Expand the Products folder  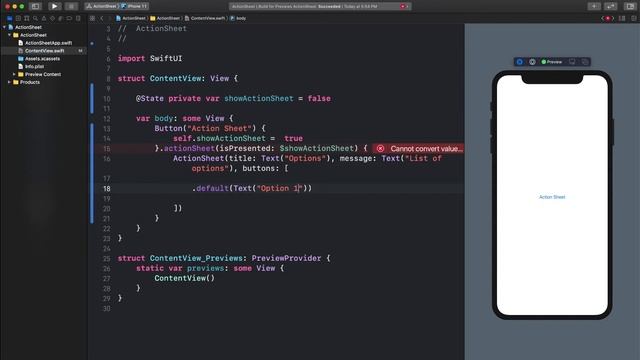[x=9, y=82]
